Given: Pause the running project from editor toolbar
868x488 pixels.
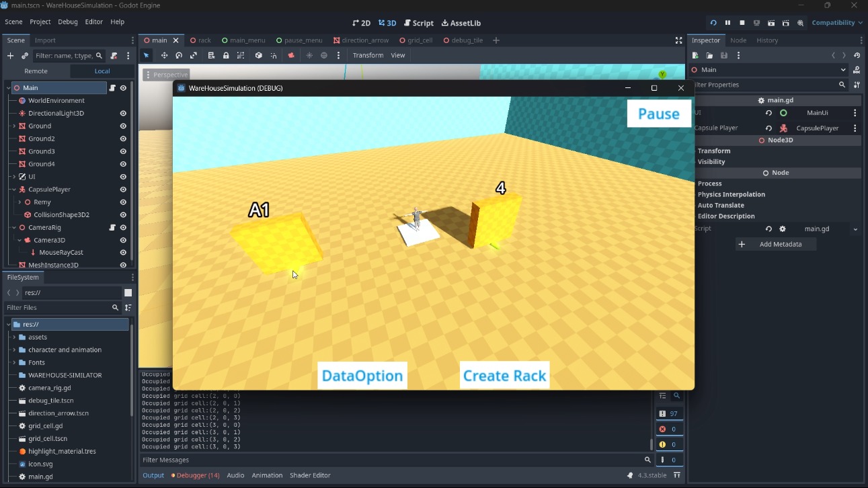Looking at the screenshot, I should (727, 23).
